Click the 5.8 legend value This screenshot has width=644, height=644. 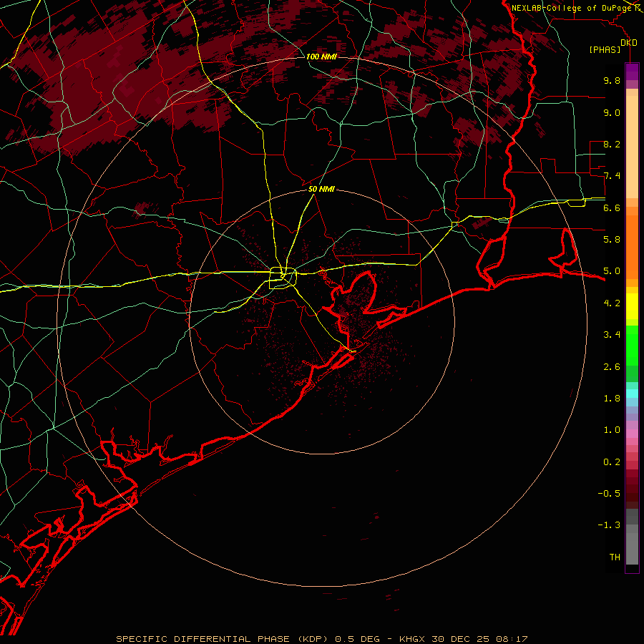[612, 240]
